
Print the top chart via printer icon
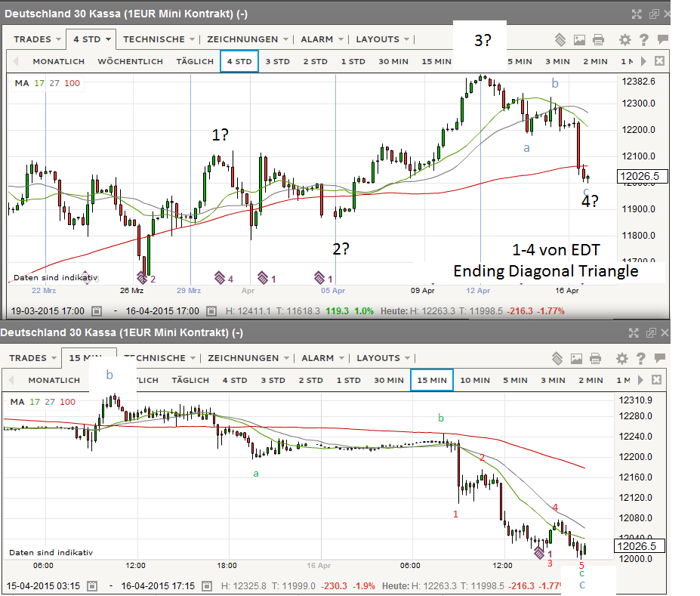click(598, 39)
